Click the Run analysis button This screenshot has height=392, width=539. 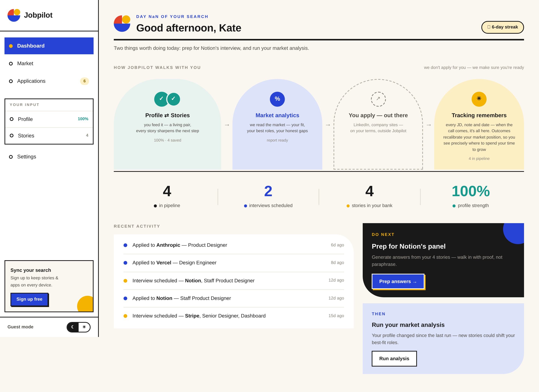click(394, 359)
